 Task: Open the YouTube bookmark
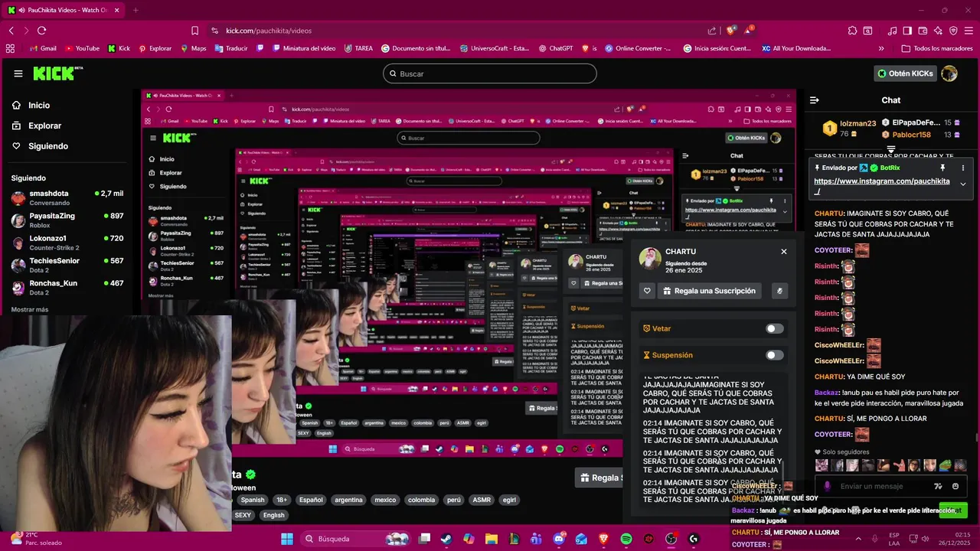point(83,48)
